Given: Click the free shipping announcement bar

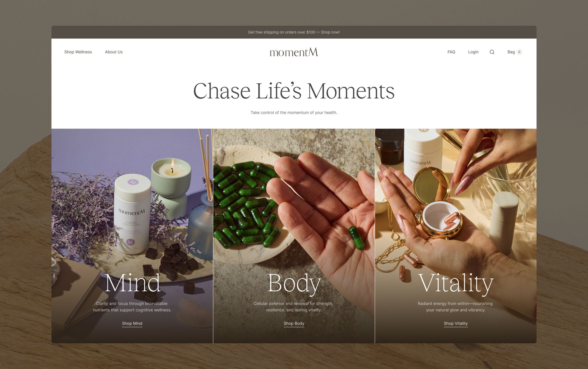Looking at the screenshot, I should (x=294, y=32).
